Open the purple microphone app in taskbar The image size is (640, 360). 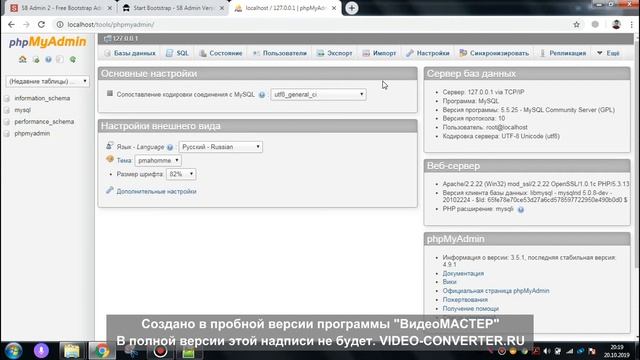point(41,351)
